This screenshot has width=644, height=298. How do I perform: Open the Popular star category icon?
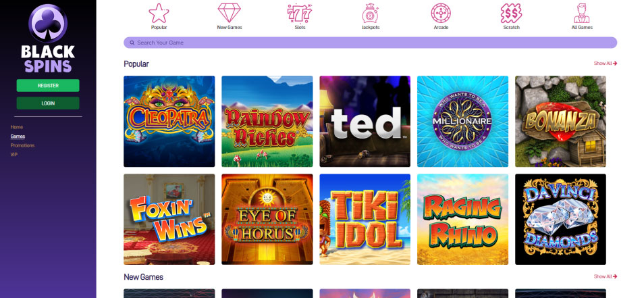click(x=159, y=13)
